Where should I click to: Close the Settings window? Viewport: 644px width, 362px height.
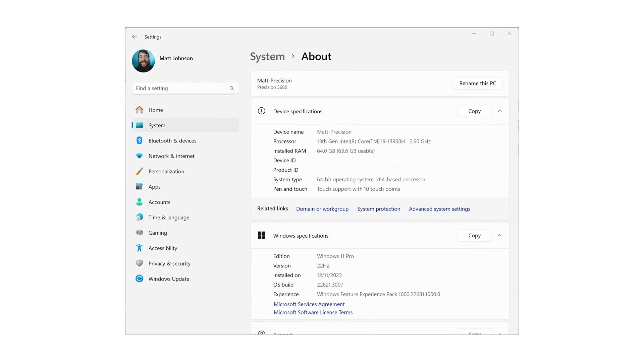pyautogui.click(x=509, y=34)
